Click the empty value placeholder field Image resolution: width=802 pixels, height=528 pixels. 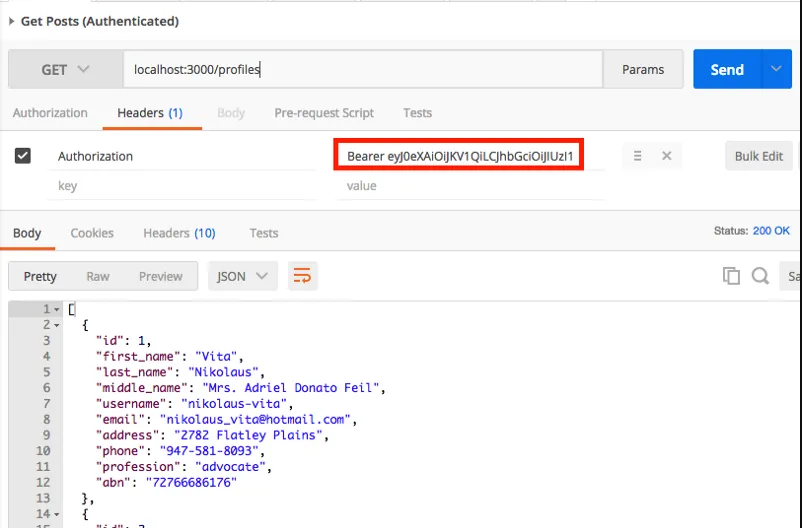470,186
